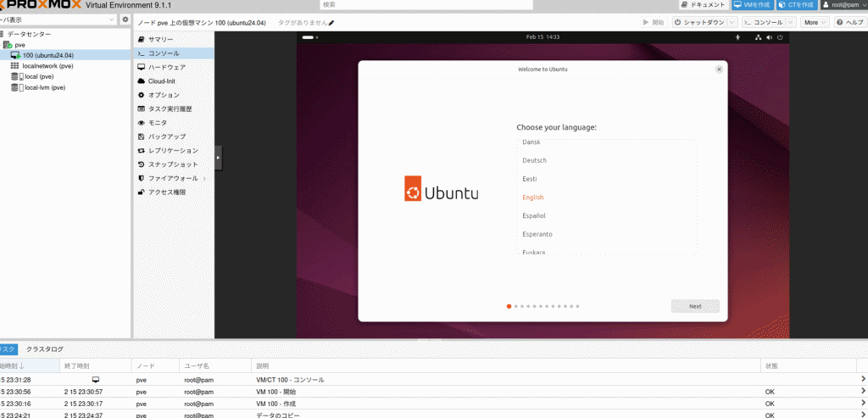Collapse the side menu with the arrow handle

218,157
